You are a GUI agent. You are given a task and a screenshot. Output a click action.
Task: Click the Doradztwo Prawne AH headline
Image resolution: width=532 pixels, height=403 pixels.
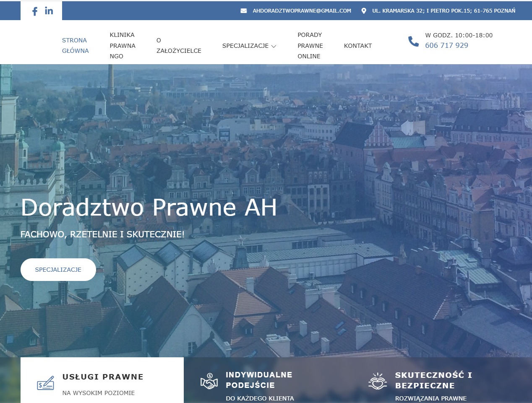click(149, 207)
